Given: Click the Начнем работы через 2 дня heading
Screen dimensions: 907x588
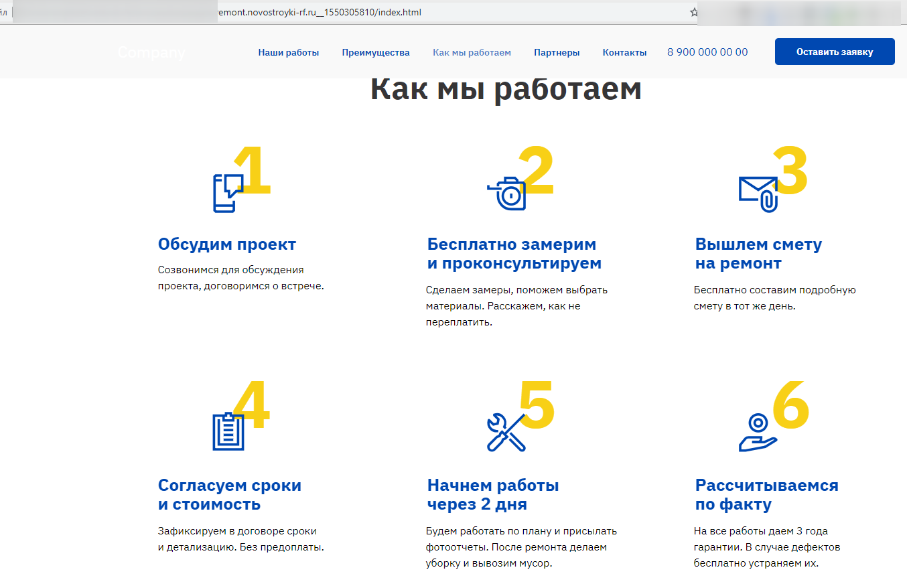Looking at the screenshot, I should 492,494.
